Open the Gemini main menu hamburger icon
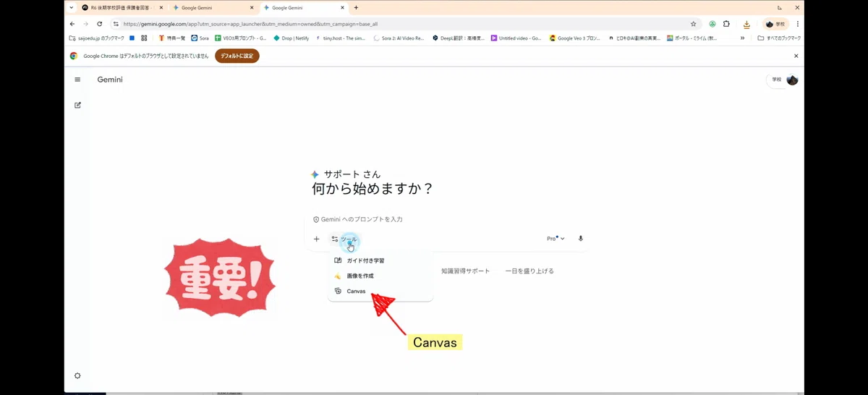This screenshot has width=868, height=395. coord(77,80)
